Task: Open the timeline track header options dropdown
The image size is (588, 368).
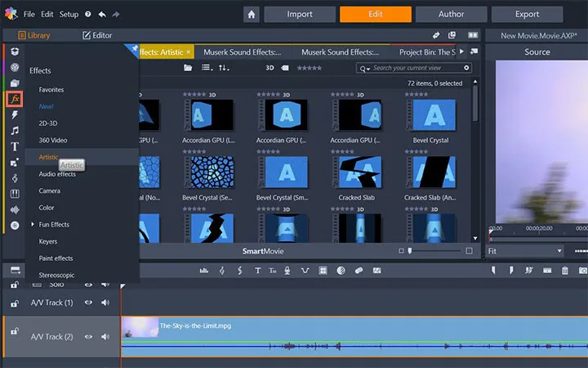Action: coord(16,271)
